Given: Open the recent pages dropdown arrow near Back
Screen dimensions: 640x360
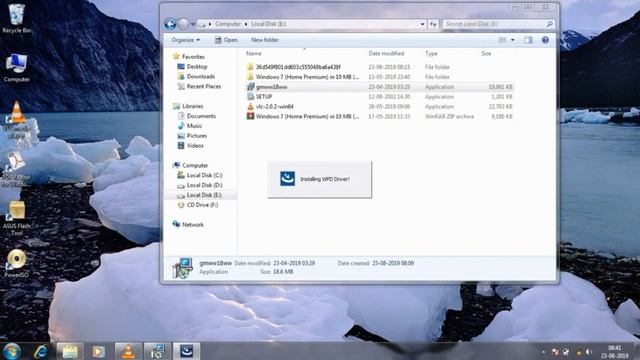Looking at the screenshot, I should pos(193,24).
